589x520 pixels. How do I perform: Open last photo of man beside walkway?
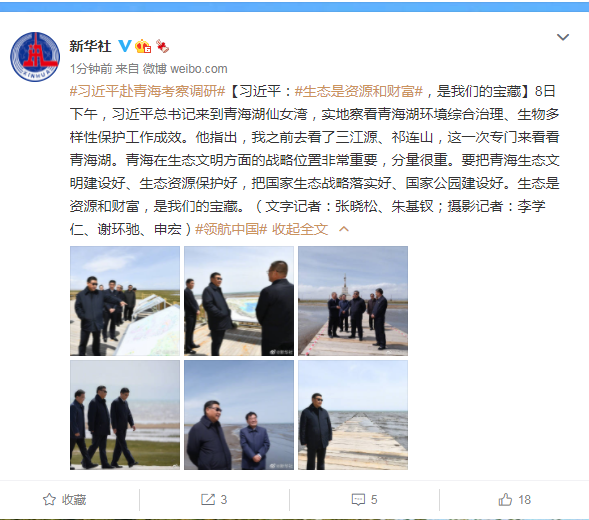pyautogui.click(x=353, y=415)
